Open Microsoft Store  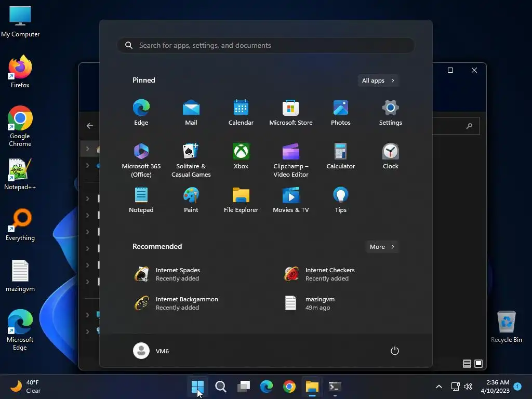pos(291,113)
